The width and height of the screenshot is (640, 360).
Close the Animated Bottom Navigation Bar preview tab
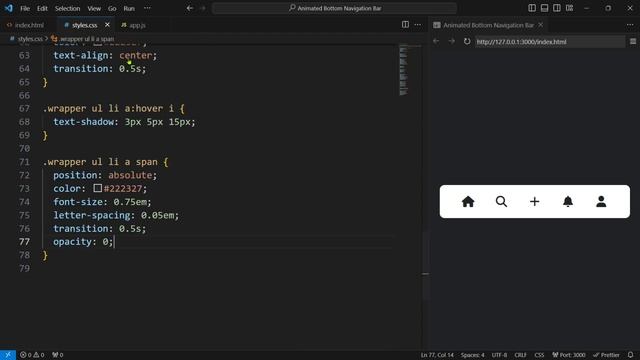(541, 25)
